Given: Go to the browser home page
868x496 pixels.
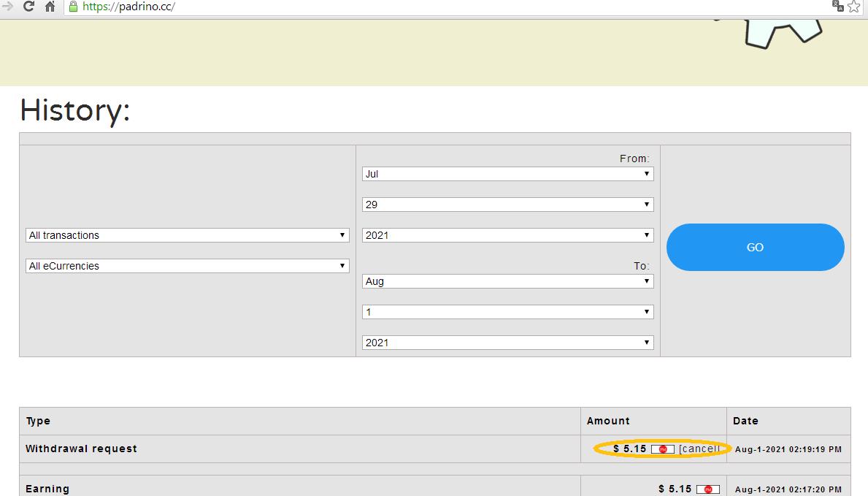Looking at the screenshot, I should coord(50,7).
